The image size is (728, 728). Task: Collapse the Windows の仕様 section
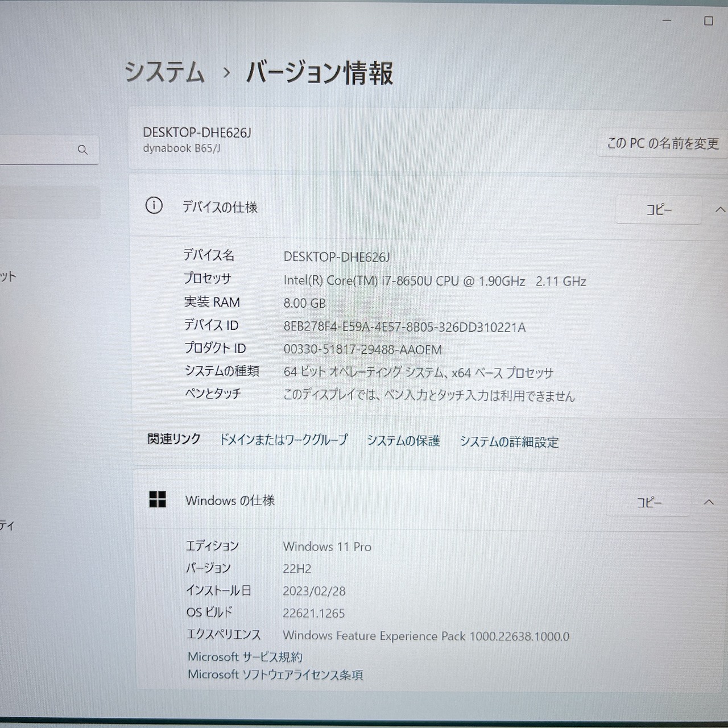pos(709,502)
